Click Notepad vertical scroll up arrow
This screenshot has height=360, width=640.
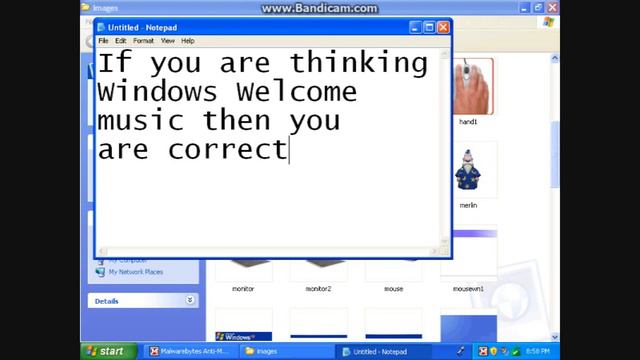[444, 54]
